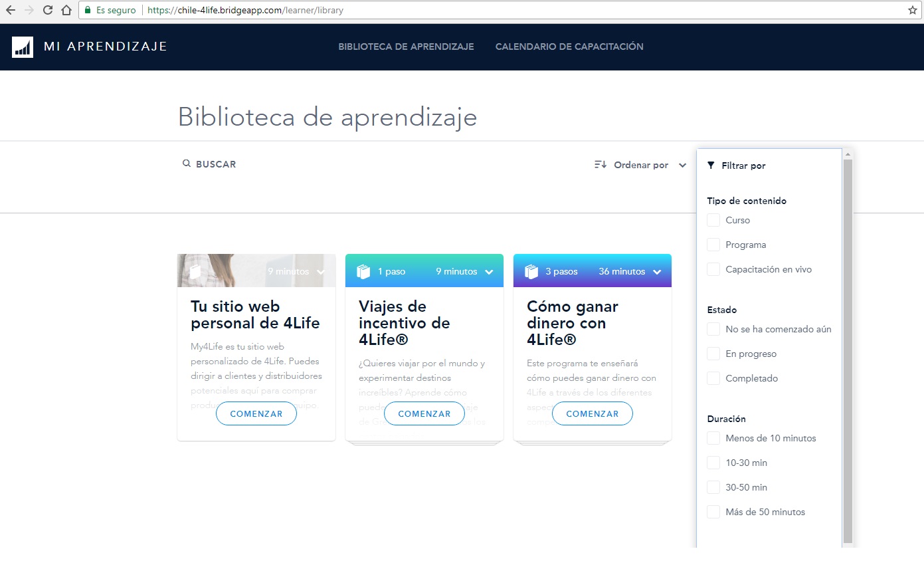
Task: Click Comenzar on Tu sitio web personal card
Action: pos(256,413)
